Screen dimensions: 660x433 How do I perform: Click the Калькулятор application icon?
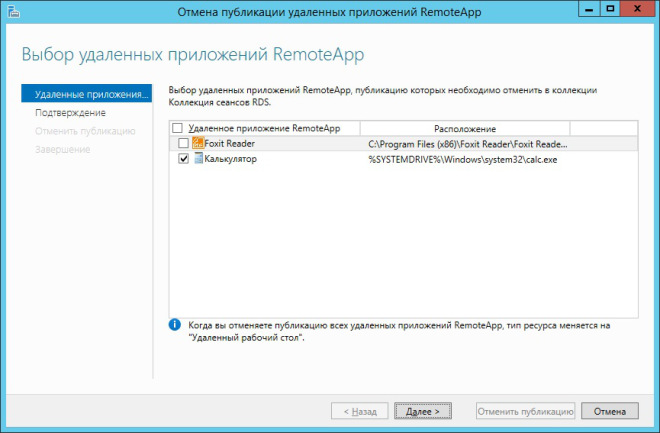pyautogui.click(x=197, y=159)
